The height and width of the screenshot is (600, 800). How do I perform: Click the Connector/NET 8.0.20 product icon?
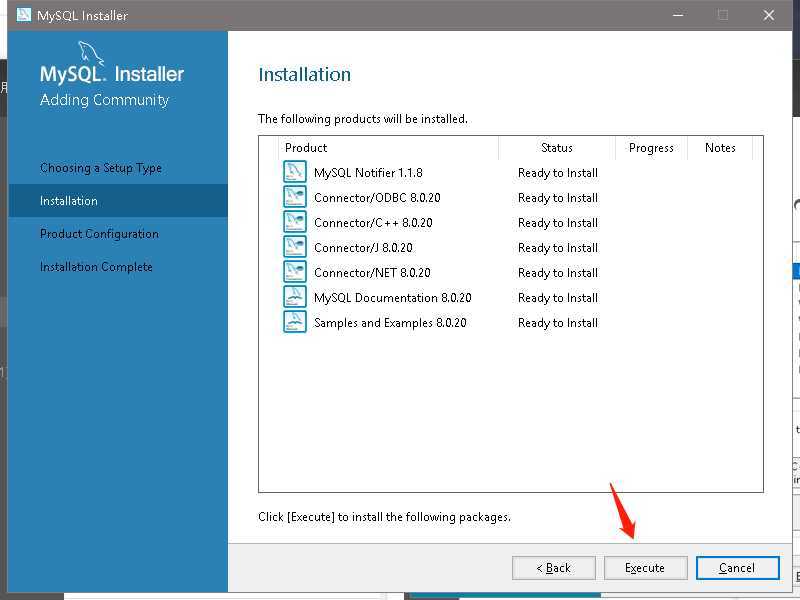pos(294,271)
